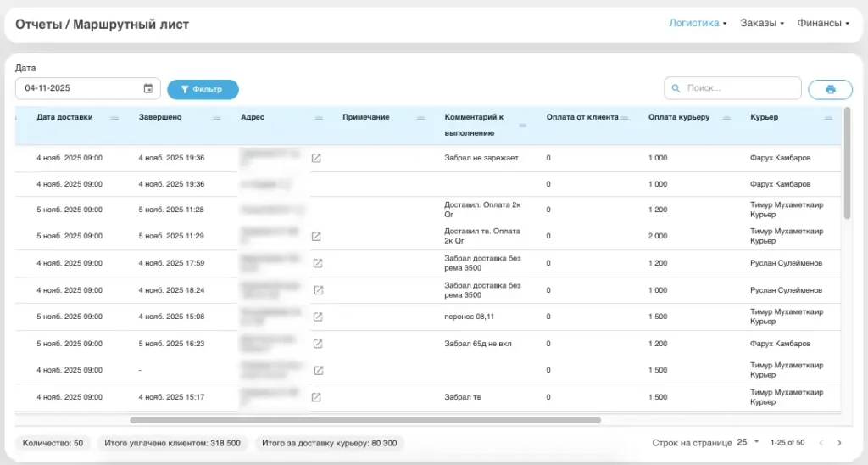Open column menu for 'Дата доставки' header
This screenshot has height=465, width=868.
click(114, 118)
